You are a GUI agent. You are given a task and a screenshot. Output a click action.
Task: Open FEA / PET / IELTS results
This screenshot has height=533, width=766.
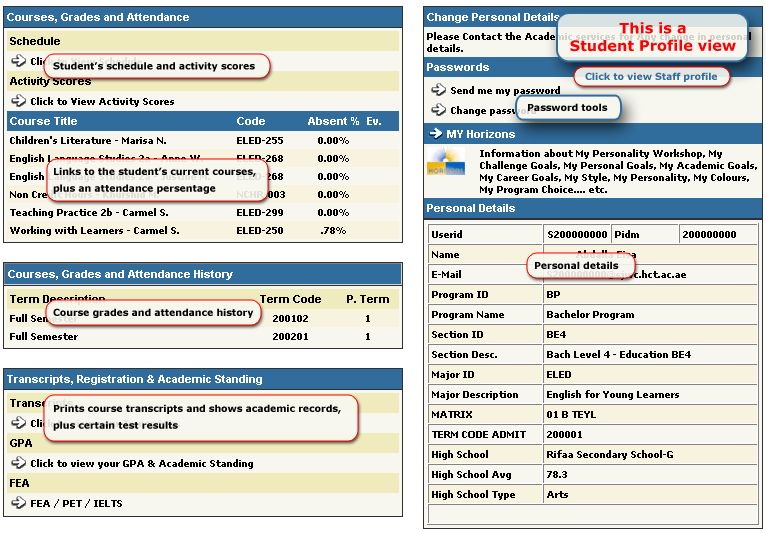coord(76,503)
